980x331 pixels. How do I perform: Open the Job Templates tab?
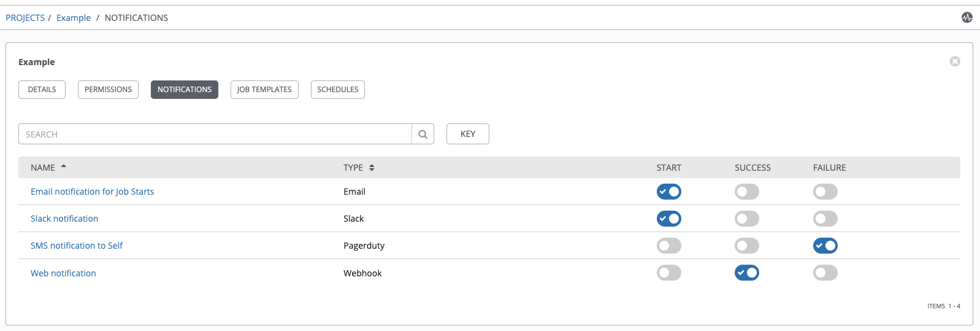(264, 90)
